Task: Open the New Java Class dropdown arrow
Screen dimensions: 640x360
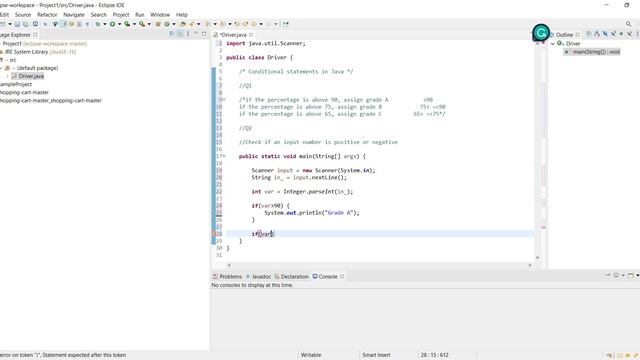Action: click(173, 24)
